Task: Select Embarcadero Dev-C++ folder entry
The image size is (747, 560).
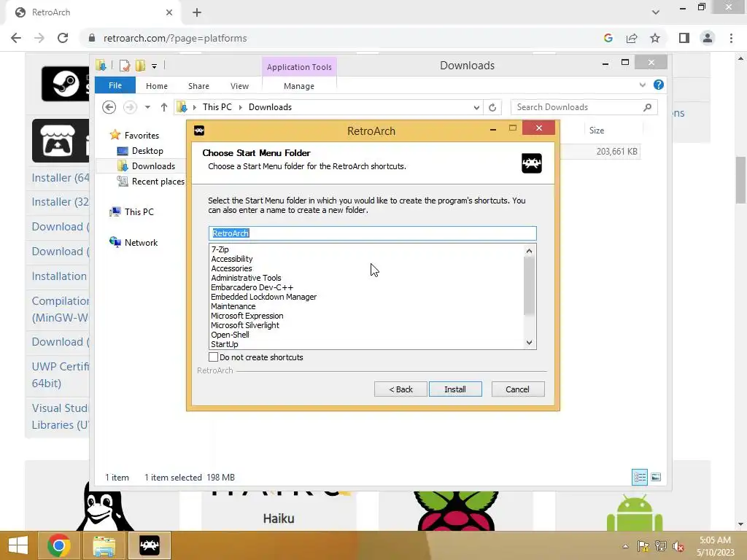Action: pos(252,287)
